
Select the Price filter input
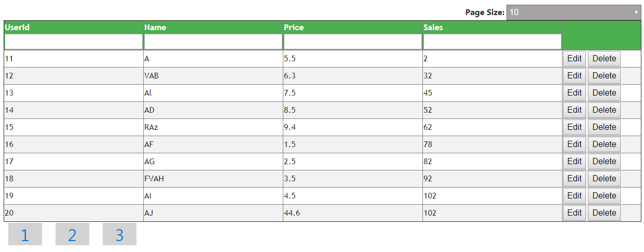(352, 42)
